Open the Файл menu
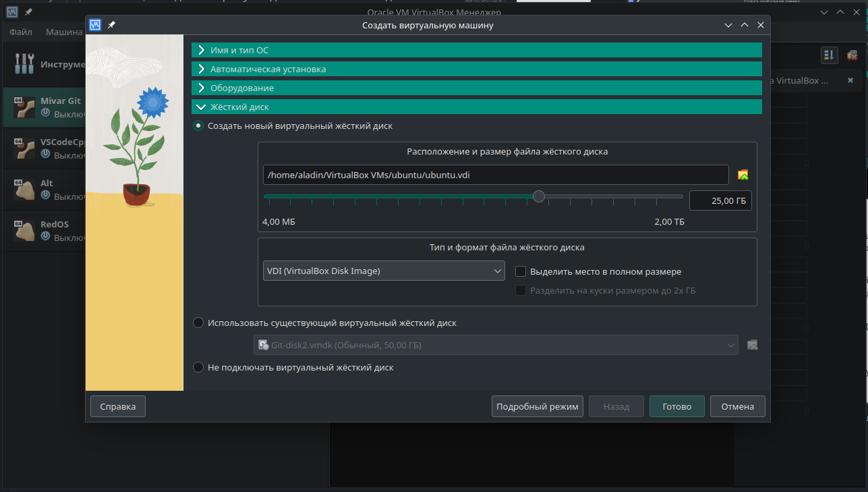This screenshot has height=492, width=868. coord(20,32)
